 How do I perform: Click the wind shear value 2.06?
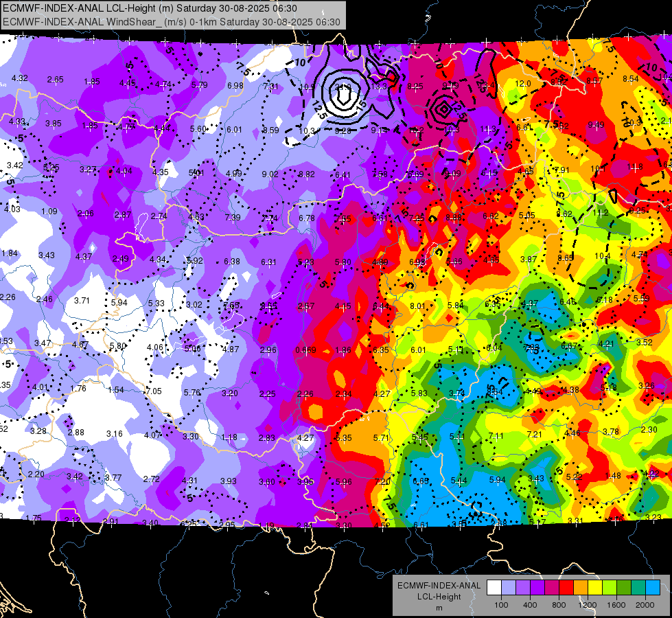[x=85, y=213]
